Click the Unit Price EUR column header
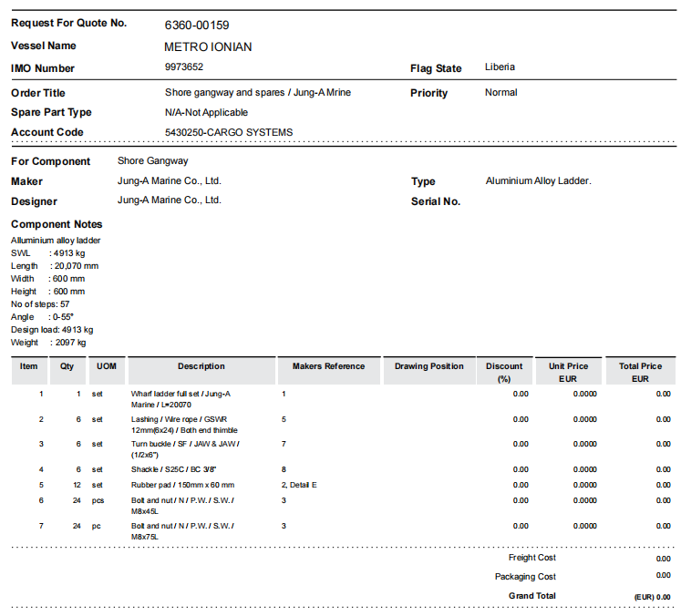The image size is (681, 616). [569, 372]
